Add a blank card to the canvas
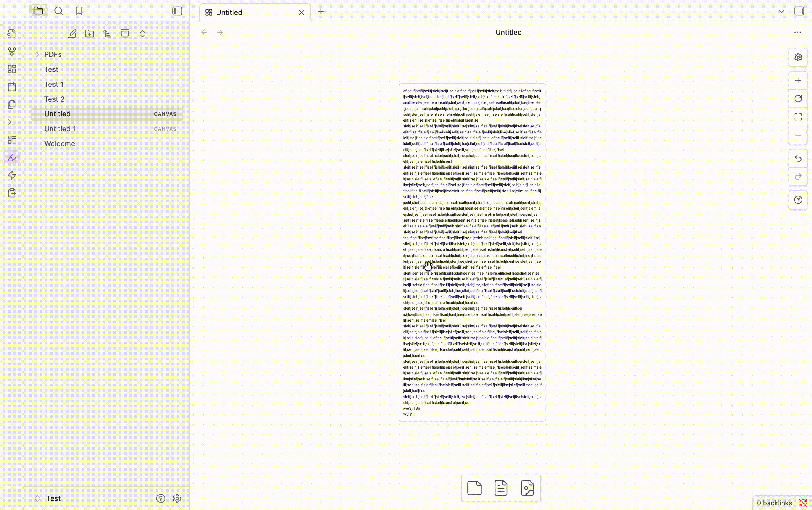Viewport: 812px width, 510px height. click(x=474, y=488)
